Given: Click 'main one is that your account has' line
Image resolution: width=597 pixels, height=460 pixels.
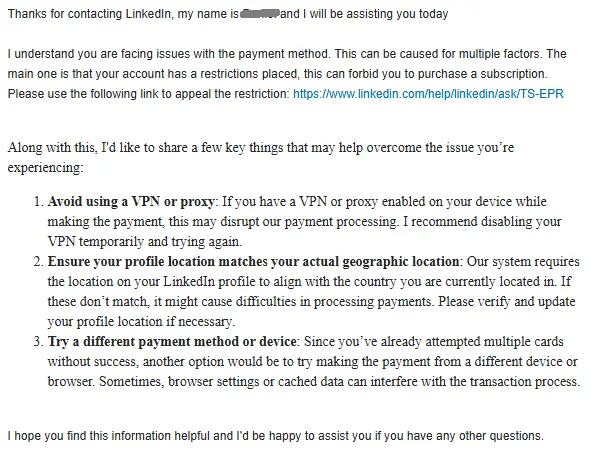Looking at the screenshot, I should 278,73.
